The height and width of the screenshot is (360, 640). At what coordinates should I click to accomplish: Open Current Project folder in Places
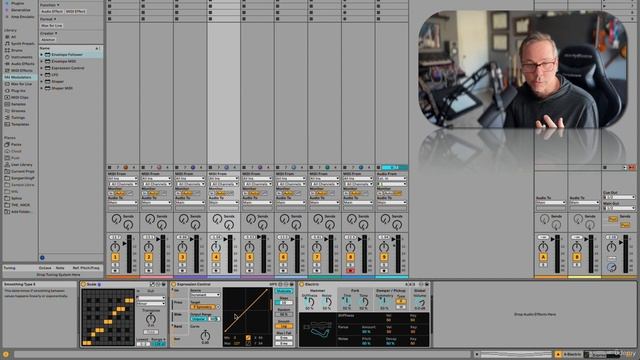(20, 171)
